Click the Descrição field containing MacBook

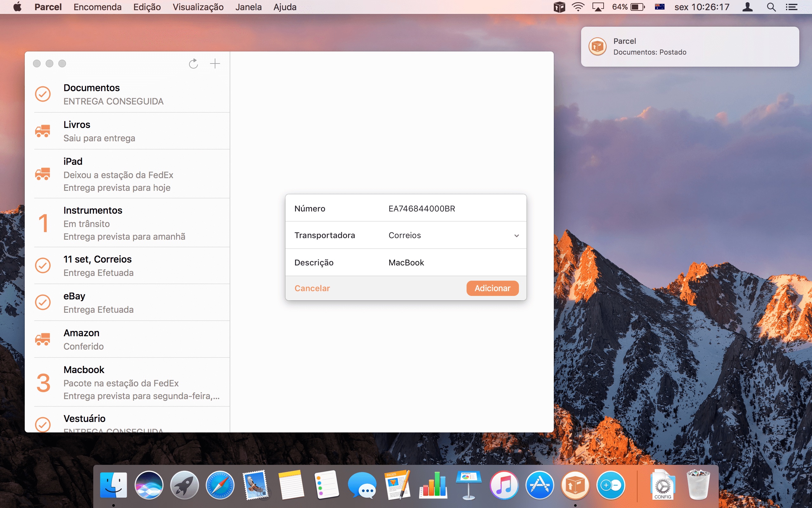point(454,262)
